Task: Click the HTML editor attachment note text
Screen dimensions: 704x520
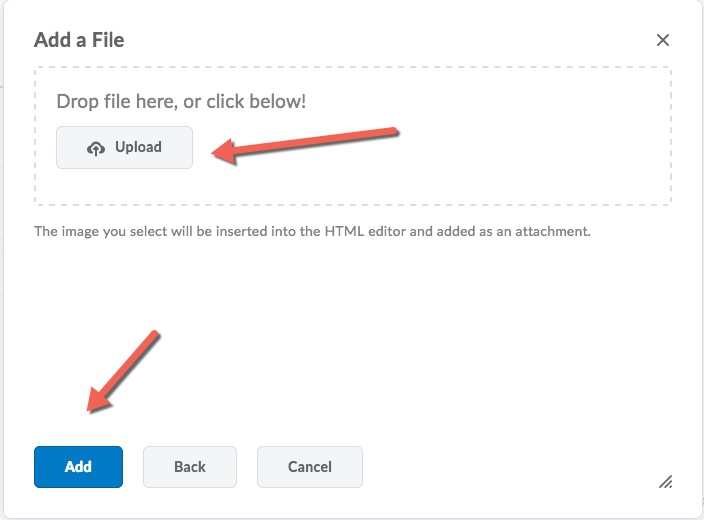Action: tap(313, 231)
